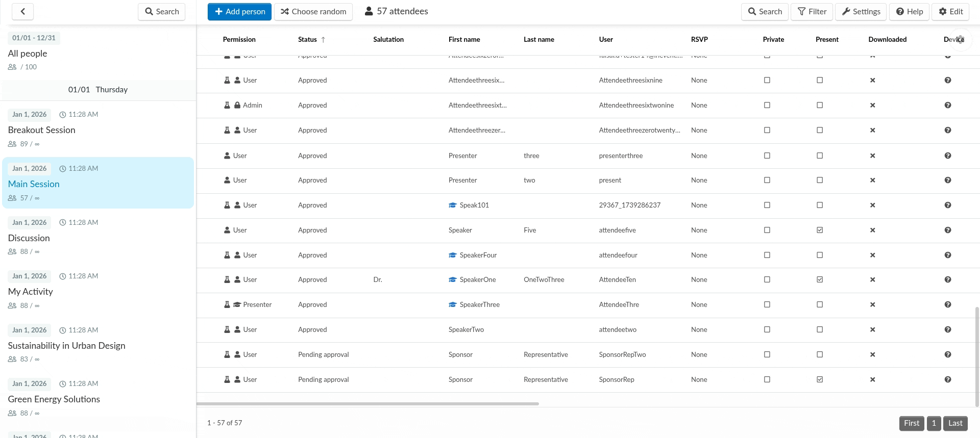This screenshot has height=438, width=980.
Task: Sort by Permission column header
Action: [x=239, y=39]
